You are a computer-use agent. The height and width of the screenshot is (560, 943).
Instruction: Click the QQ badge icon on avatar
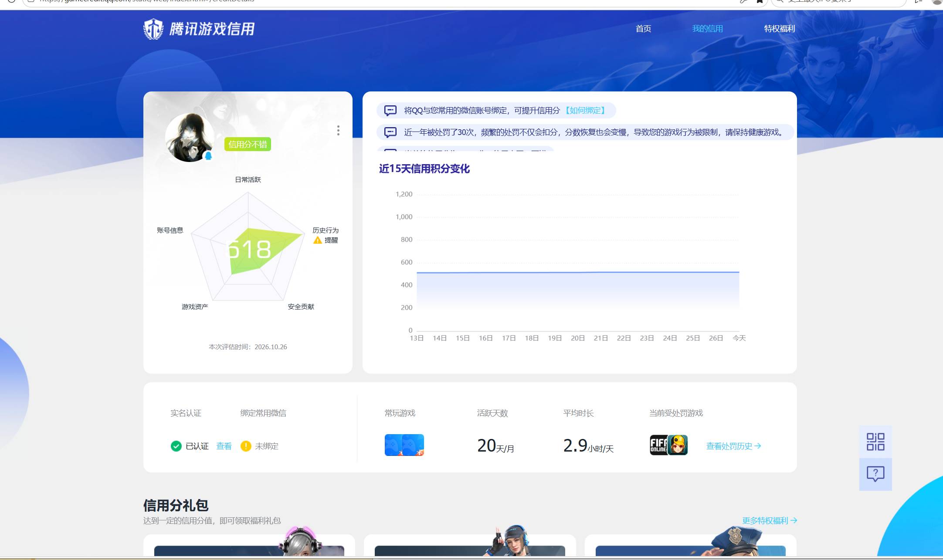[208, 155]
